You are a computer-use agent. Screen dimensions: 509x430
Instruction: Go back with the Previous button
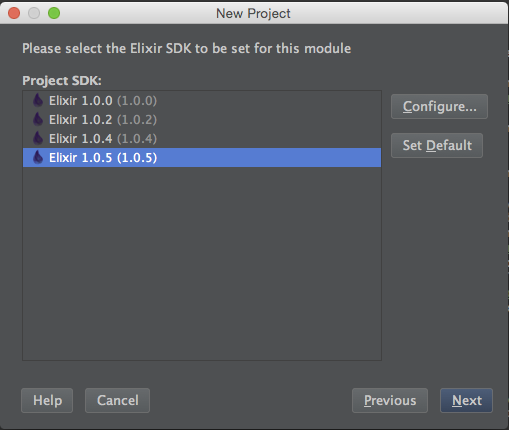click(x=390, y=400)
